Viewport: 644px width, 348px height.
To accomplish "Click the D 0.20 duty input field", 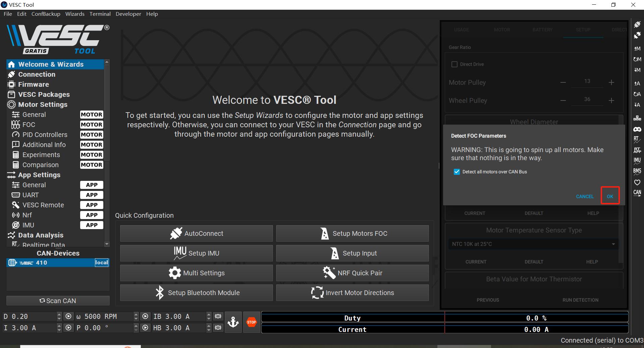I will coord(30,317).
